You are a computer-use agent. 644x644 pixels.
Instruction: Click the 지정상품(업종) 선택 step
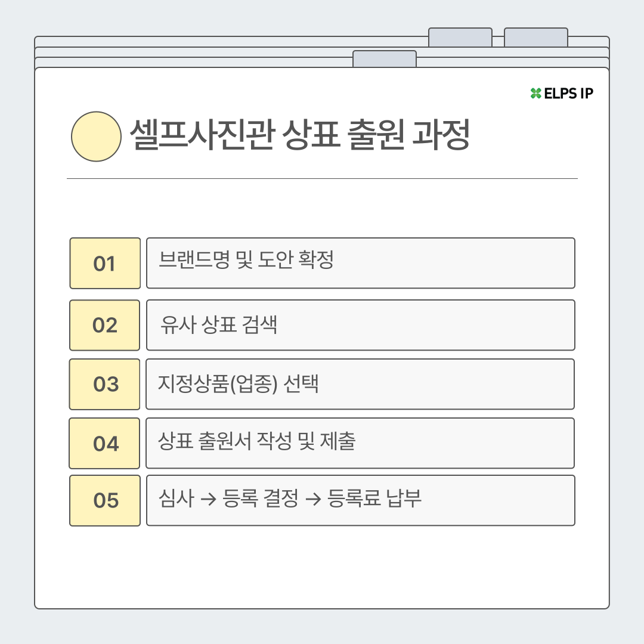tap(360, 384)
